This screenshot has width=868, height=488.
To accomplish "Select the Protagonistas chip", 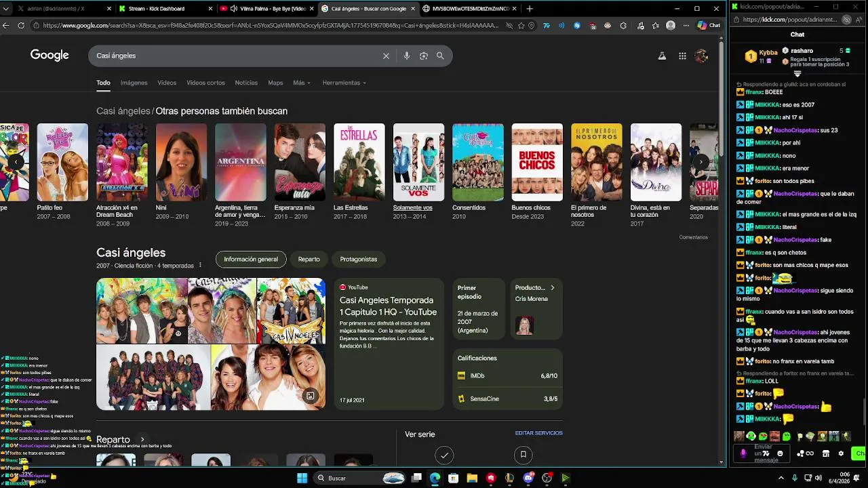I will [x=358, y=260].
